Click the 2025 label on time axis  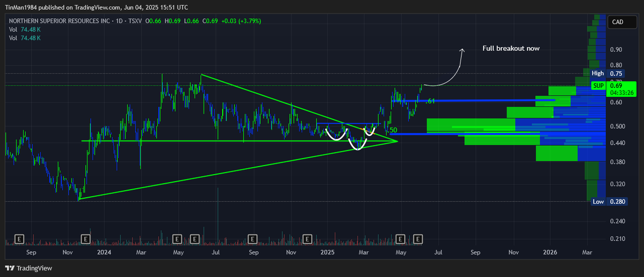[327, 251]
